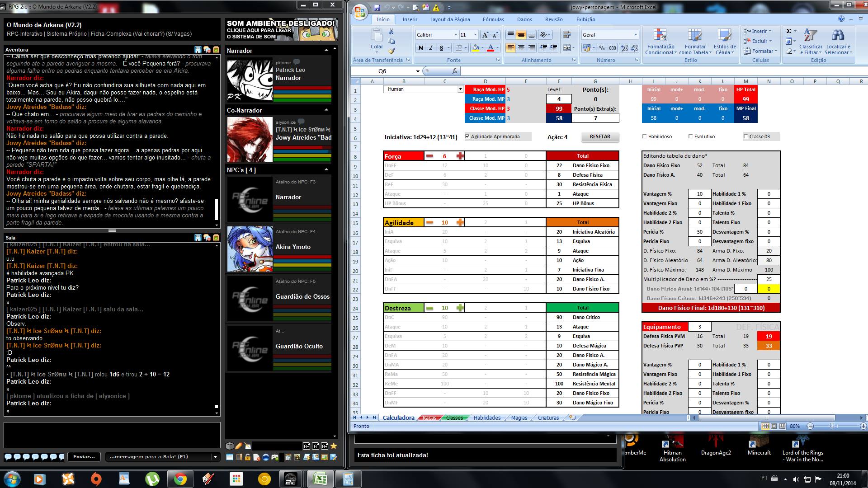Click the gold star favorites icon

(334, 446)
